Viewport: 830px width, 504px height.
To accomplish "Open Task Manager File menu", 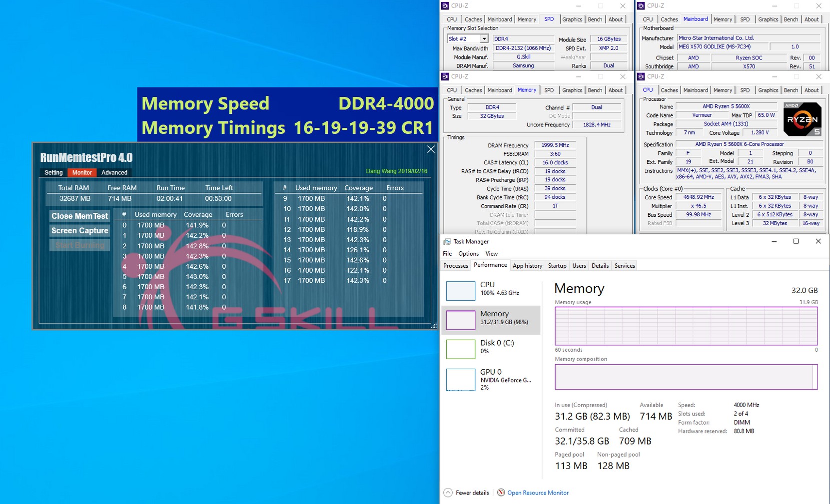I will tap(447, 254).
